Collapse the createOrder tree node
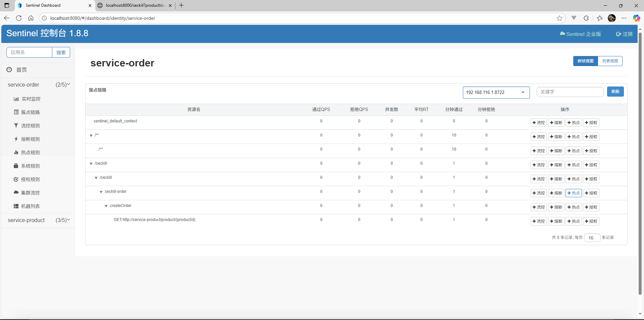The image size is (644, 320). pos(106,206)
